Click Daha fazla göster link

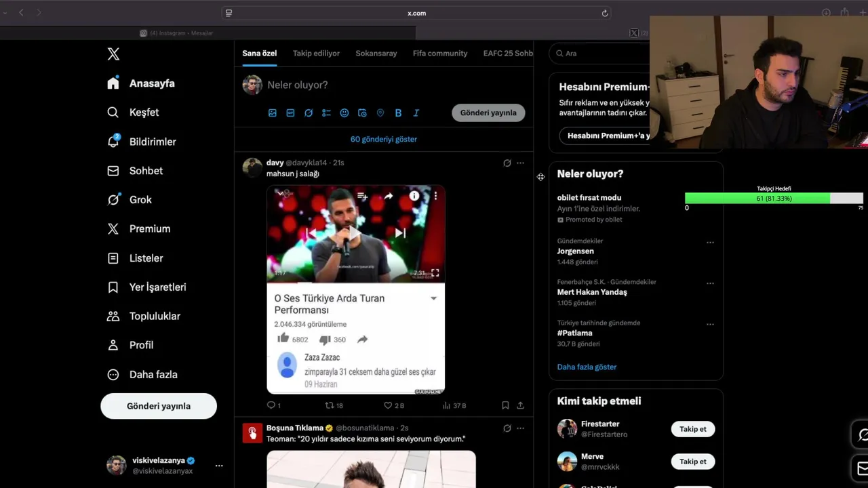point(587,367)
